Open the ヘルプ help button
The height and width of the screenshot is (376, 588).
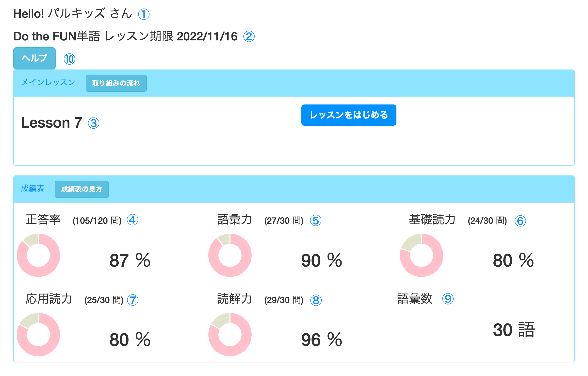[x=34, y=58]
